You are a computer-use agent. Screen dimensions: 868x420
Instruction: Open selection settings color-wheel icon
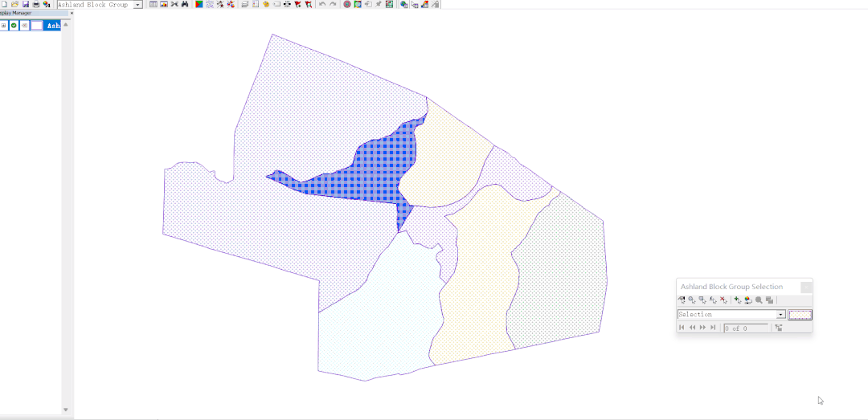pyautogui.click(x=748, y=300)
